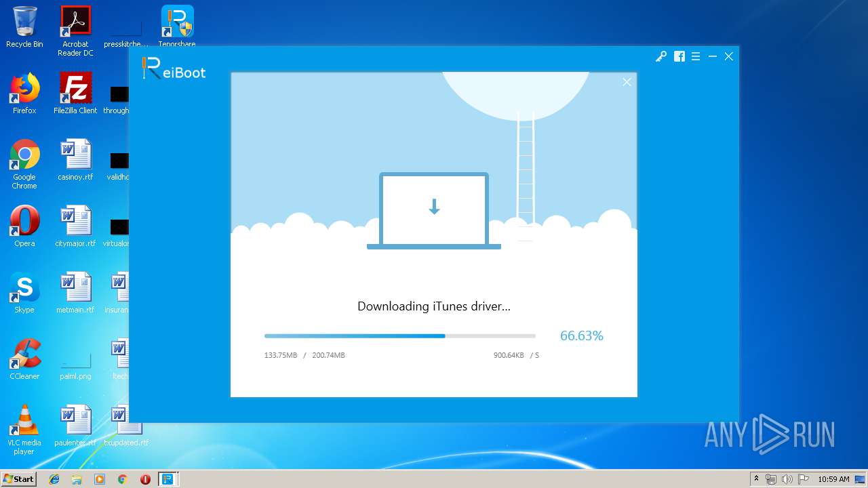868x488 pixels.
Task: Click the Action Center flag icon
Action: 804,479
